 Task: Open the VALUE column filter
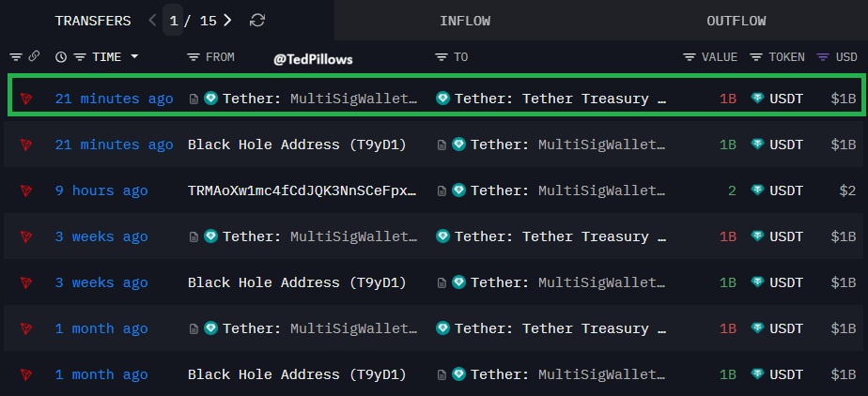click(x=690, y=56)
